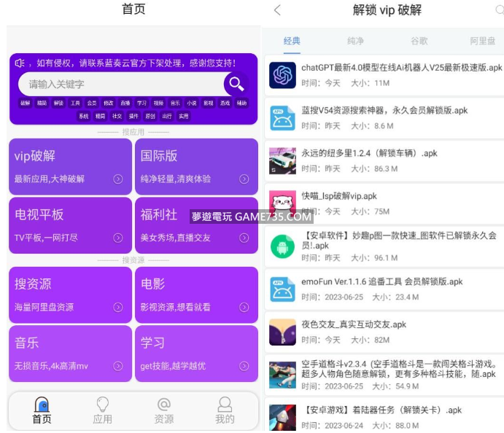504x433 pixels.
Task: Open the 资源 @ tab
Action: click(x=164, y=405)
